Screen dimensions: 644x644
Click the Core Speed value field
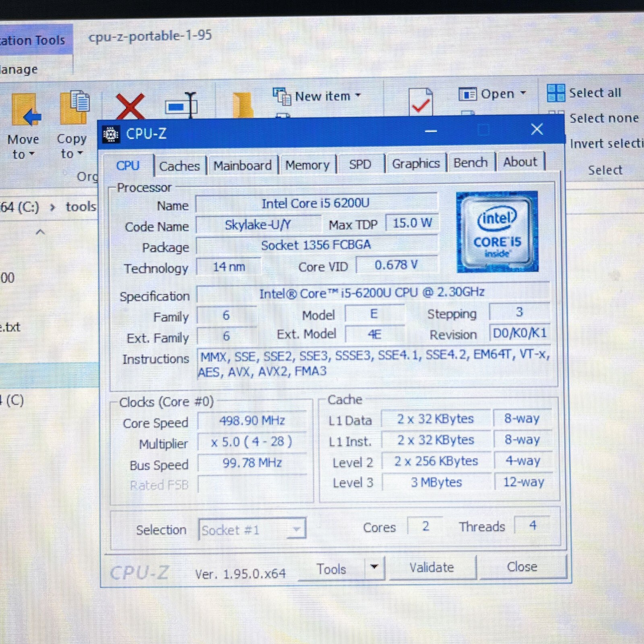point(252,421)
